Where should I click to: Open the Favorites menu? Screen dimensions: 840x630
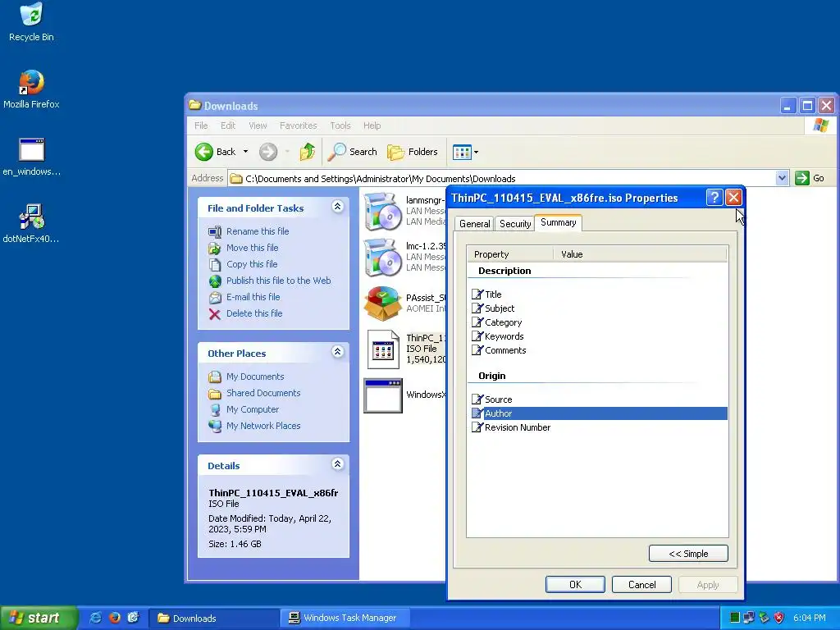pos(298,126)
